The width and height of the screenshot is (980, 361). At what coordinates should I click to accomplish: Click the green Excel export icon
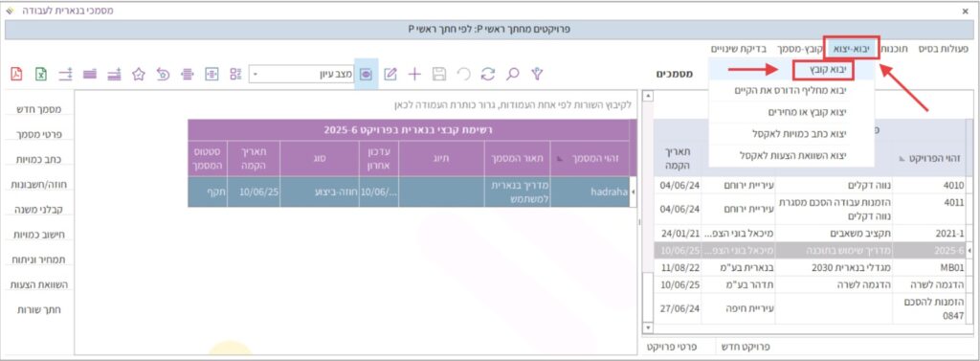click(40, 74)
